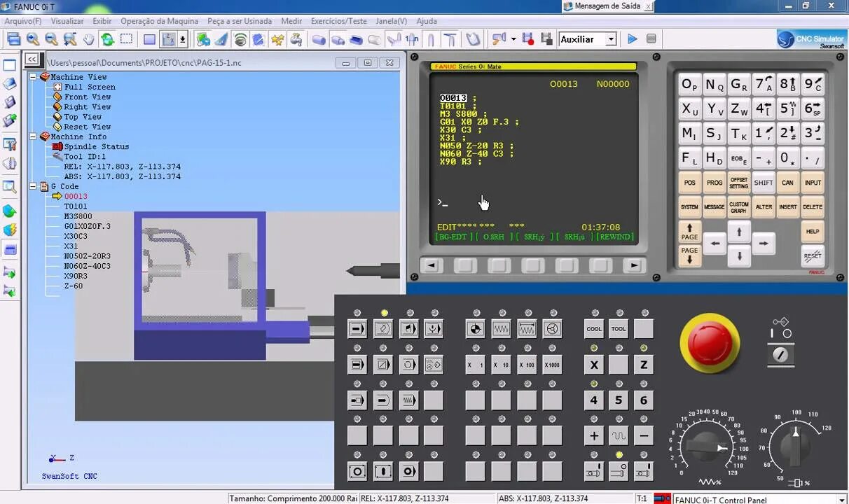The image size is (849, 504).
Task: Click the red-dot save record icon
Action: click(527, 39)
